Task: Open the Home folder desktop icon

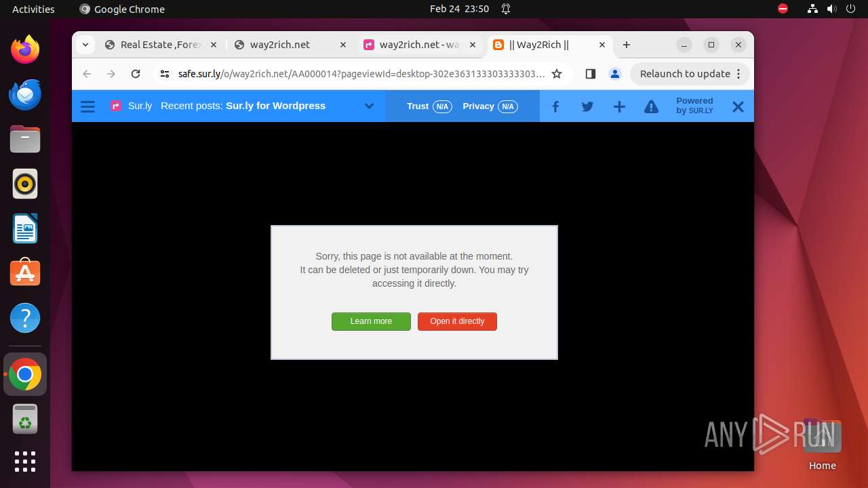Action: pos(822,445)
